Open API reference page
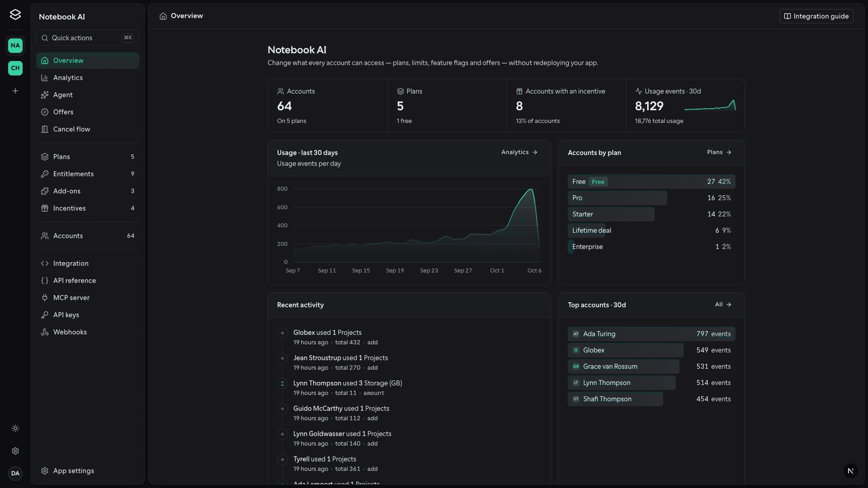 [x=88, y=281]
